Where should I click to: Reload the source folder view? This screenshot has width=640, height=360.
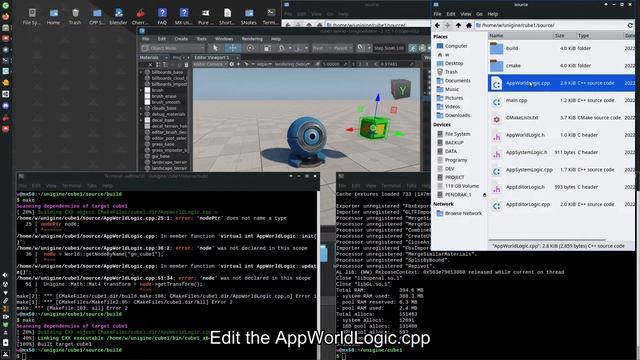tap(630, 25)
